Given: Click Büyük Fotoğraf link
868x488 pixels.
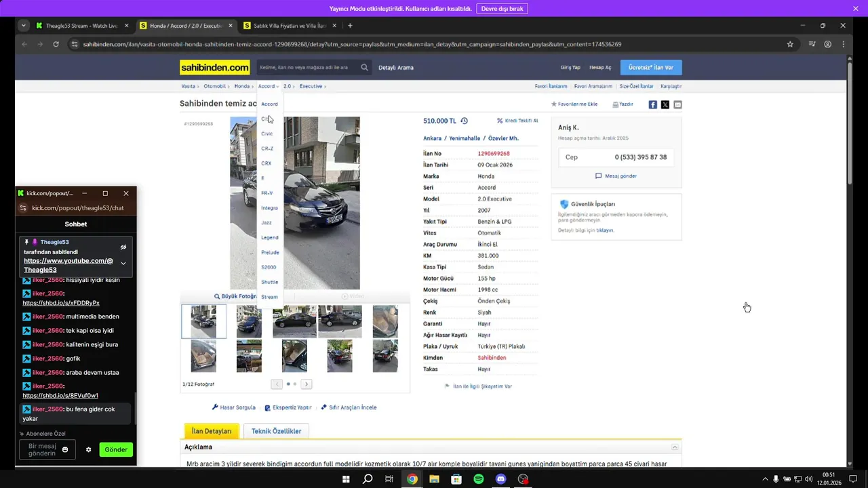Looking at the screenshot, I should coord(236,296).
